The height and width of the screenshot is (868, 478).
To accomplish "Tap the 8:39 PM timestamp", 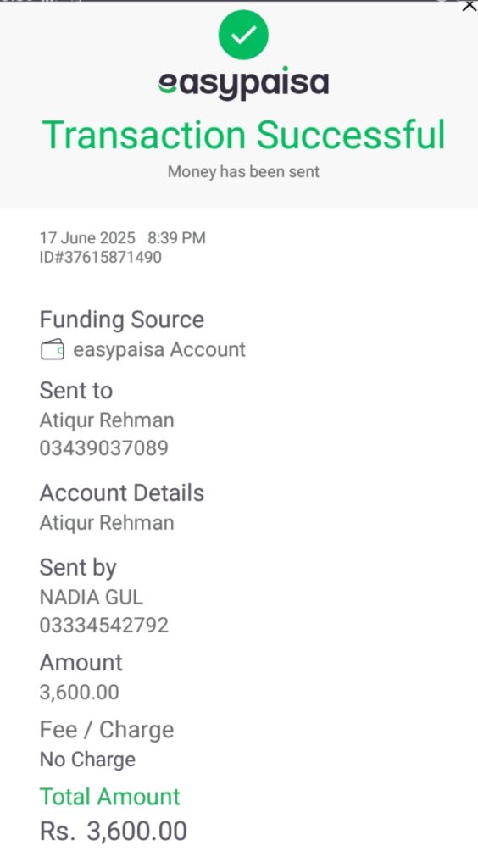I will coord(176,238).
